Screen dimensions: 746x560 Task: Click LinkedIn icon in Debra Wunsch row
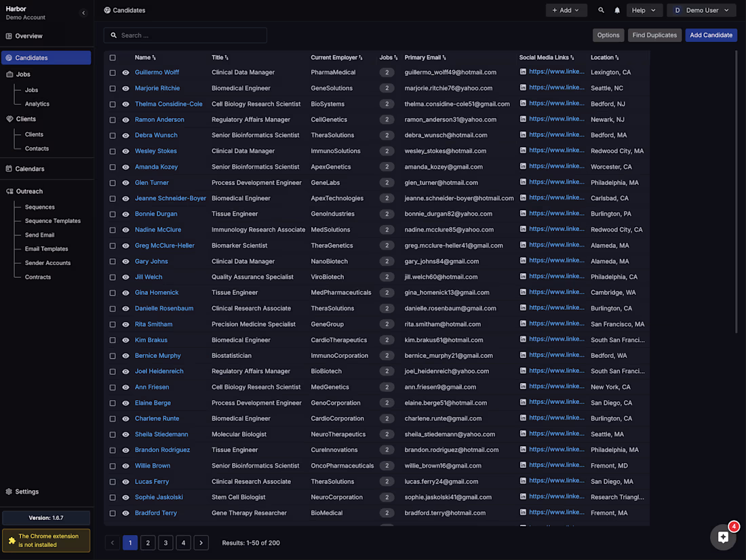523,135
